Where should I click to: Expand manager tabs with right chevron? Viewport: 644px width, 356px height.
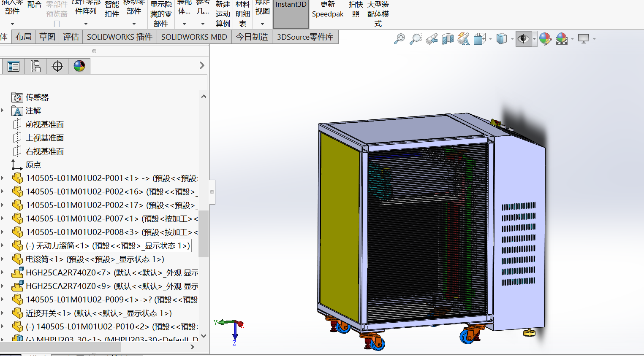[202, 65]
